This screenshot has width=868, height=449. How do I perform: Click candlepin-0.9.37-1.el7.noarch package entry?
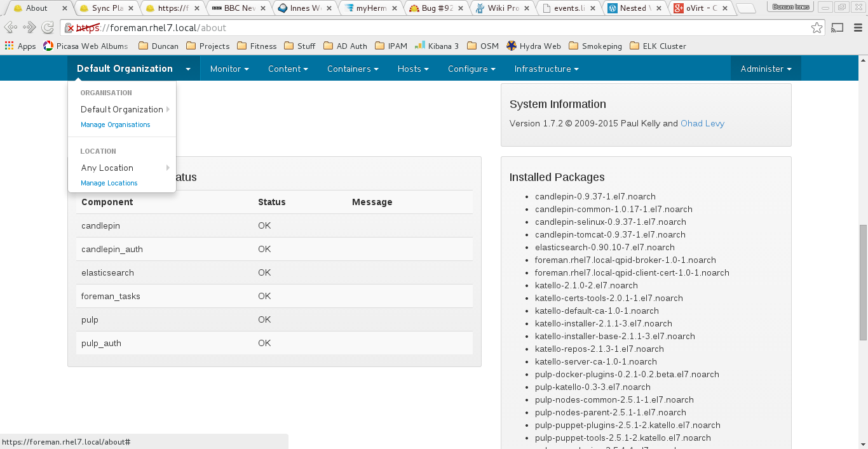[x=595, y=196]
